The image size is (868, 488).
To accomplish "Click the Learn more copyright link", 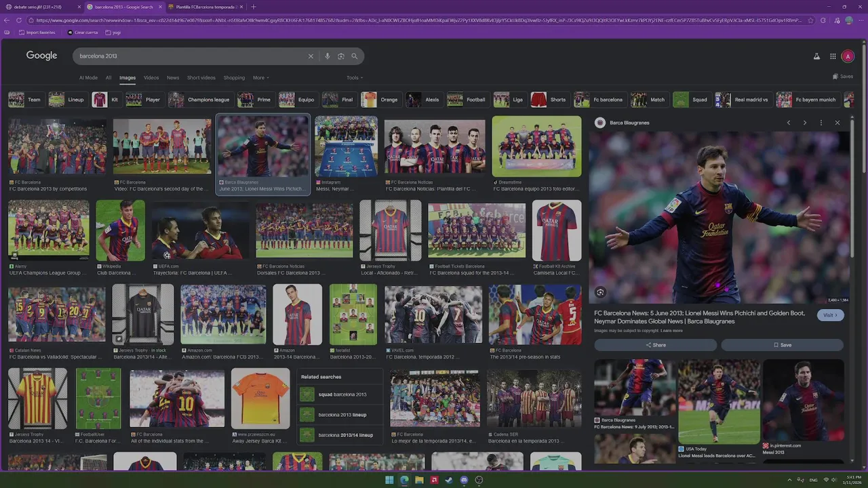I will coord(671,331).
